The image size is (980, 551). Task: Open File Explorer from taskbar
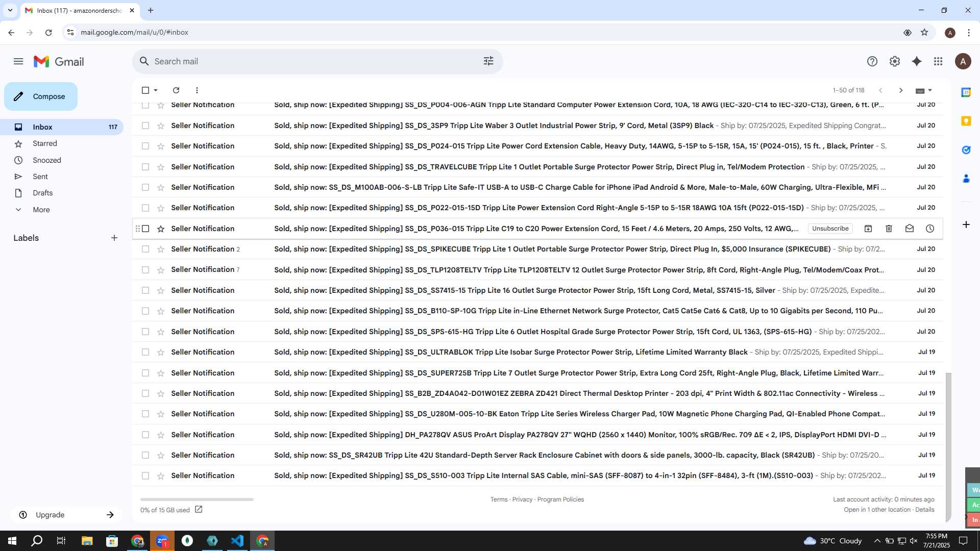pos(87,541)
